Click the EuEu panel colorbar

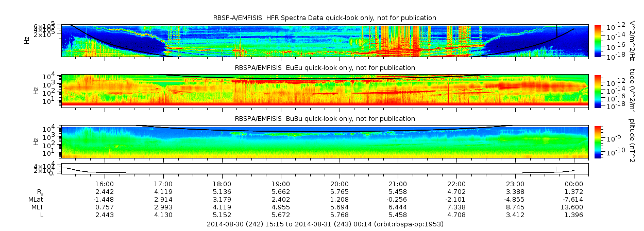[598, 90]
